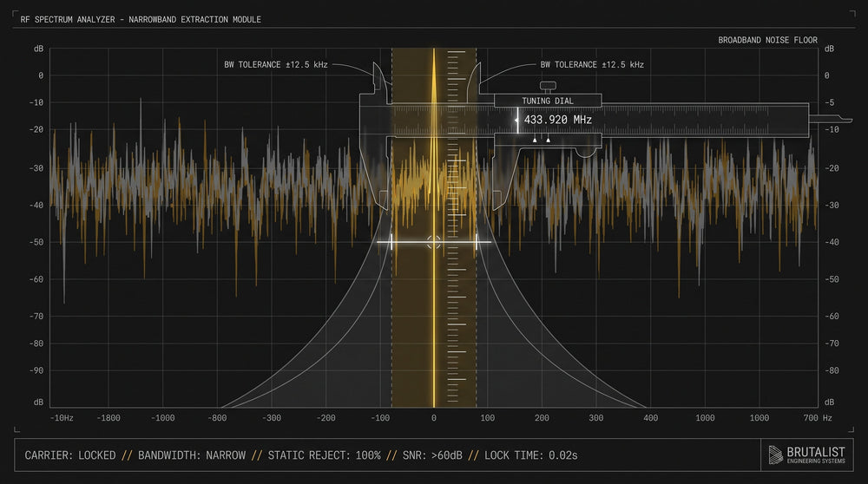Select the TUNING DIAL label box
The image size is (868, 484).
click(548, 101)
